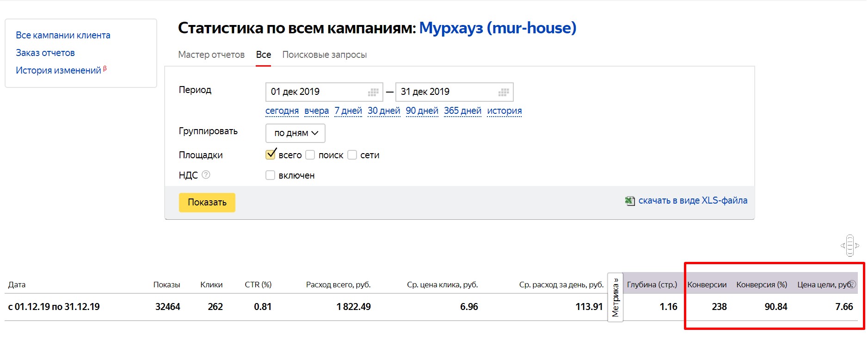This screenshot has width=868, height=347.
Task: Switch to Мастер отчетов tab
Action: (x=211, y=55)
